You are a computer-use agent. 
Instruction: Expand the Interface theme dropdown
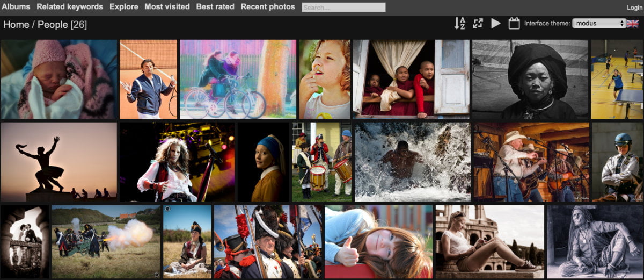click(599, 24)
